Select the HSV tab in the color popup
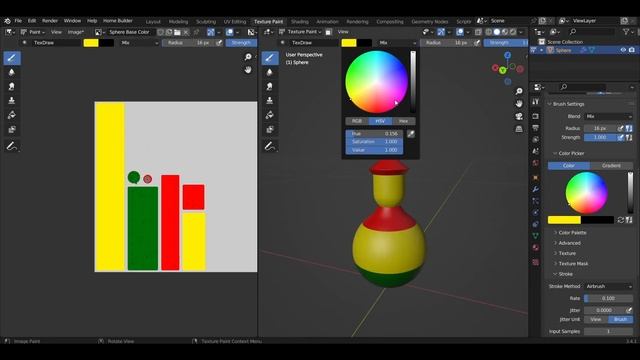The height and width of the screenshot is (360, 640). pos(380,121)
